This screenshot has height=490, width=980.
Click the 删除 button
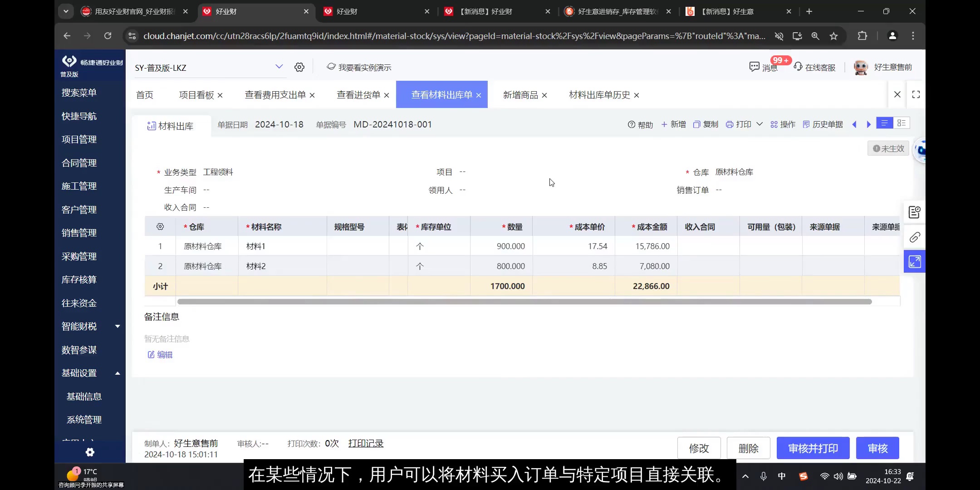coord(749,448)
